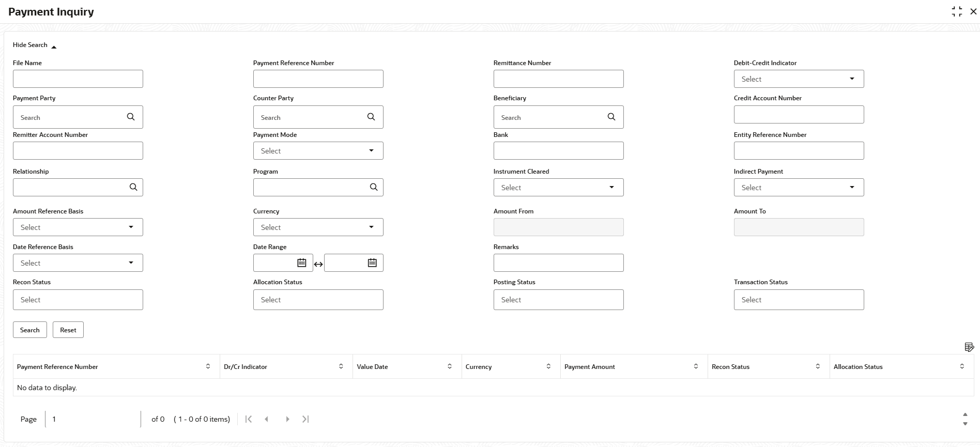Open the Program lookup search icon

tap(374, 187)
